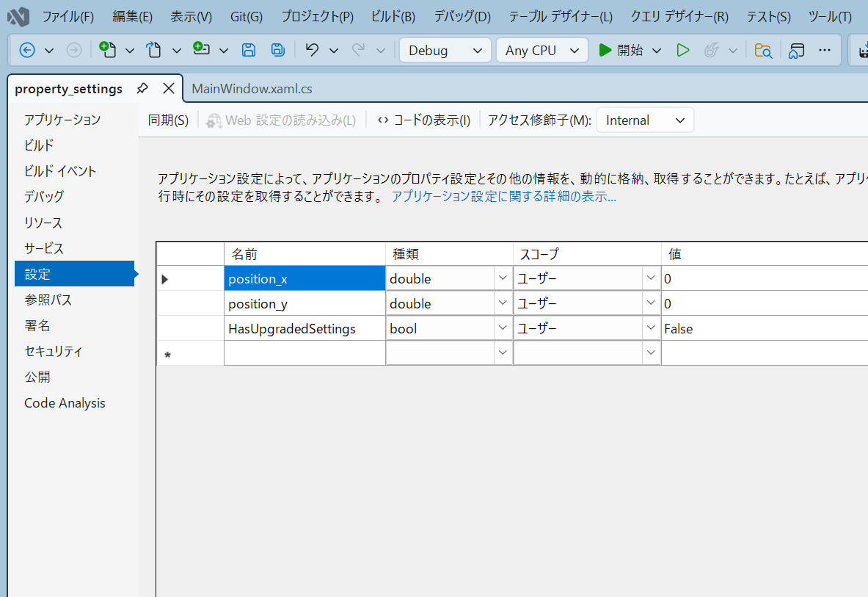
Task: Open the テスト(S) menu
Action: point(768,17)
